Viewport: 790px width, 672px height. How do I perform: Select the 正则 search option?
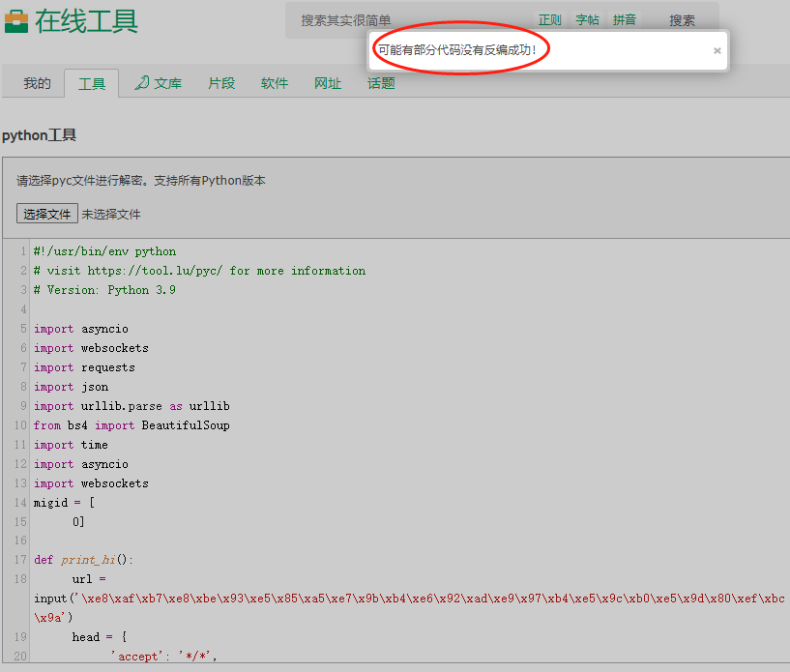(549, 20)
